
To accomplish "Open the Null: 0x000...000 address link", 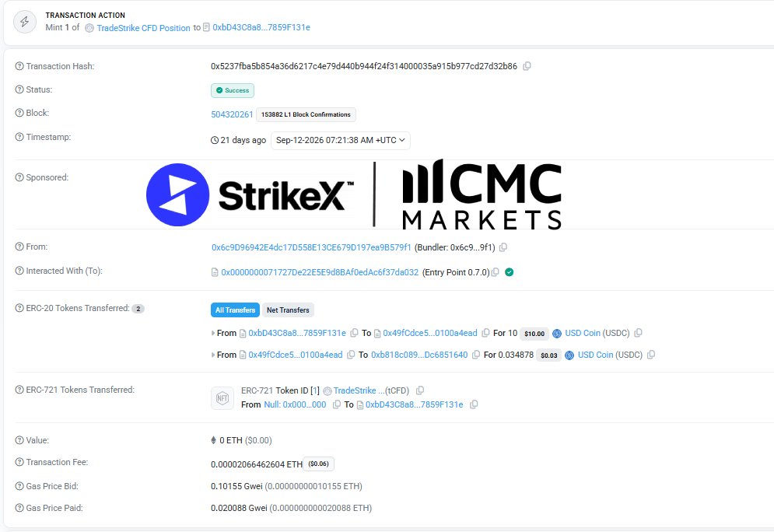I will (295, 404).
